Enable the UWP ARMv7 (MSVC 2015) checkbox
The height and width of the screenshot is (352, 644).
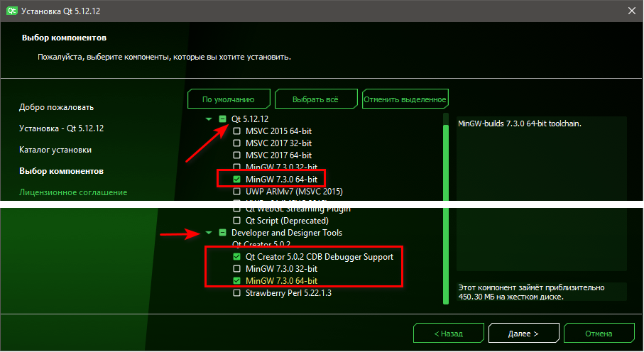[237, 192]
